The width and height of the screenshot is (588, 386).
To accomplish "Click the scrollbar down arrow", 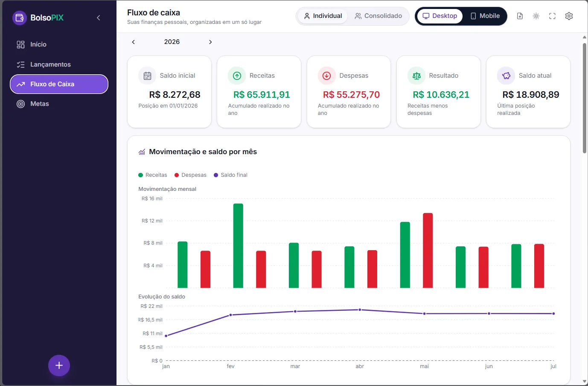I will tap(585, 381).
